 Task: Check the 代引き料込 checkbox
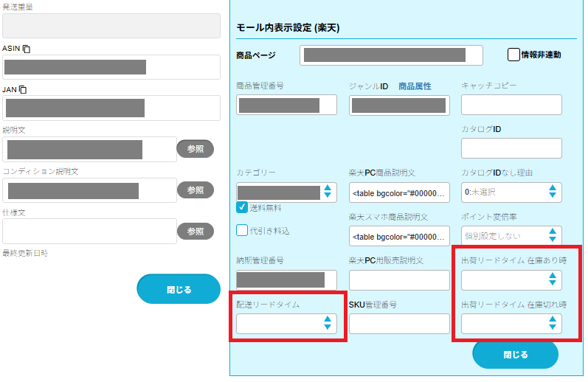point(242,230)
